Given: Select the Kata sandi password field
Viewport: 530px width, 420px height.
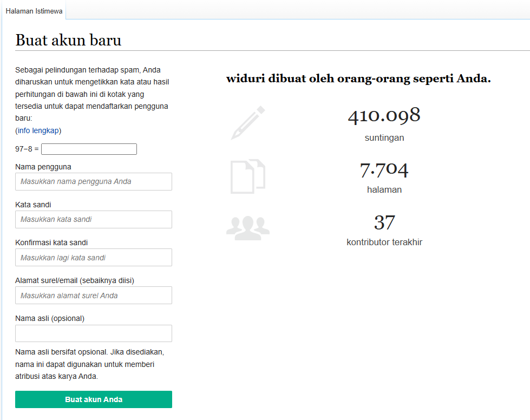Looking at the screenshot, I should point(94,219).
